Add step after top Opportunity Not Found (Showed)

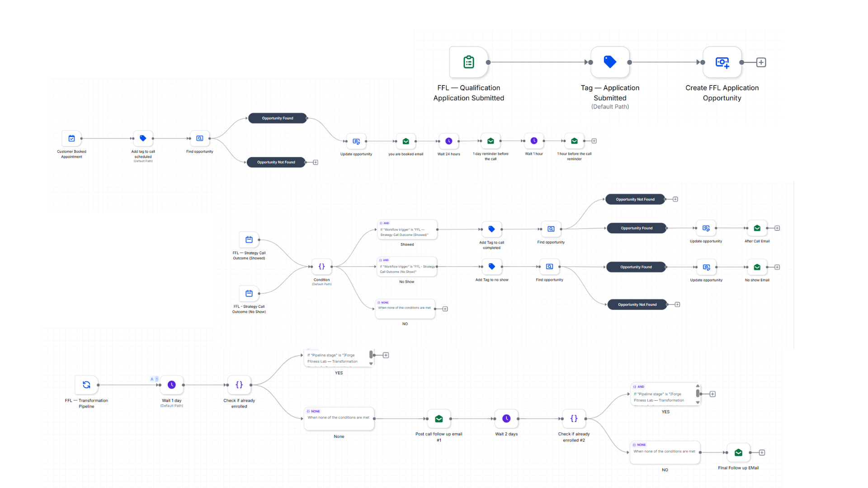675,199
